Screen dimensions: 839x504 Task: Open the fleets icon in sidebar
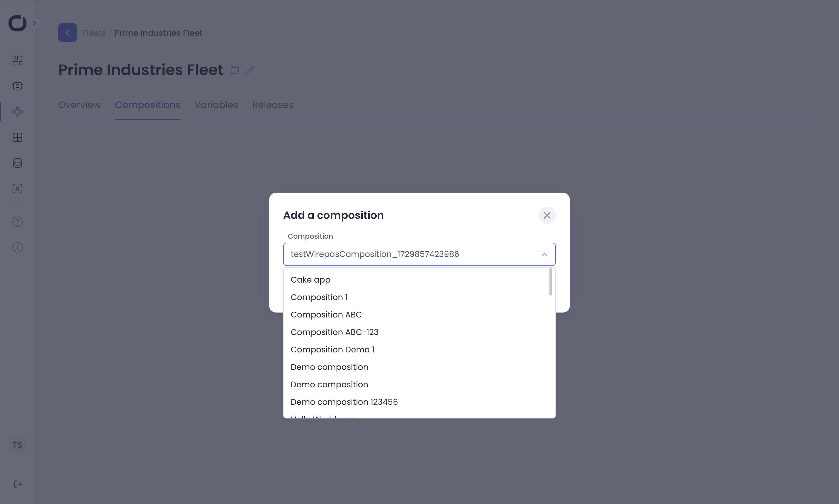17,112
